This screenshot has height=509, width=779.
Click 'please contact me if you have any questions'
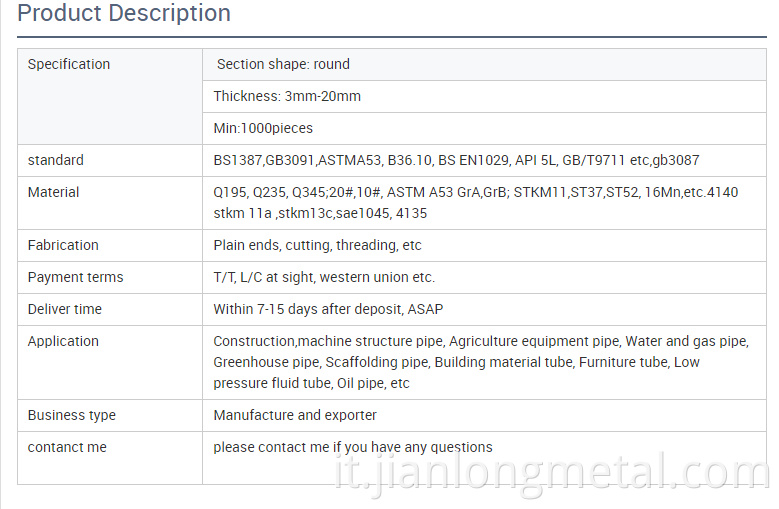[353, 447]
